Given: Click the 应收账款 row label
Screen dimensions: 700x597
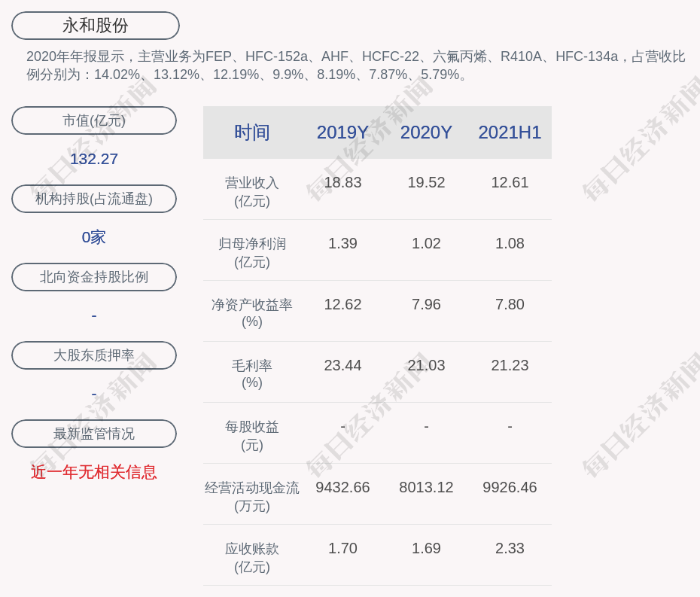Looking at the screenshot, I should pyautogui.click(x=251, y=557).
